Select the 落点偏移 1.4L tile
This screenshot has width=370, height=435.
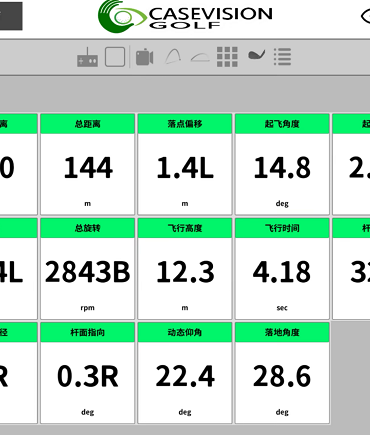pyautogui.click(x=185, y=164)
